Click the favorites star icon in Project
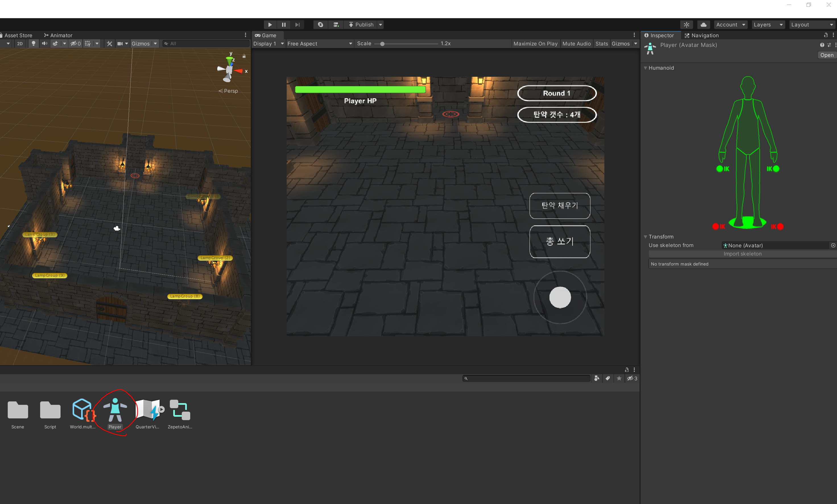Viewport: 837px width, 504px height. coord(619,378)
